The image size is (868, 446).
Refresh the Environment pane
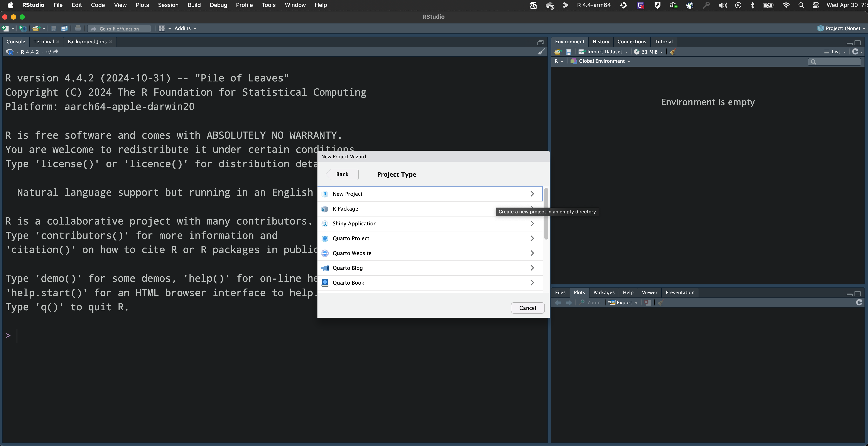point(855,52)
